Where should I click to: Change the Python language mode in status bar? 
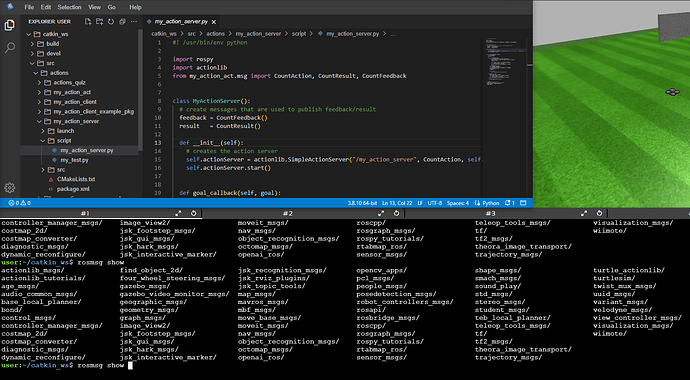click(488, 203)
